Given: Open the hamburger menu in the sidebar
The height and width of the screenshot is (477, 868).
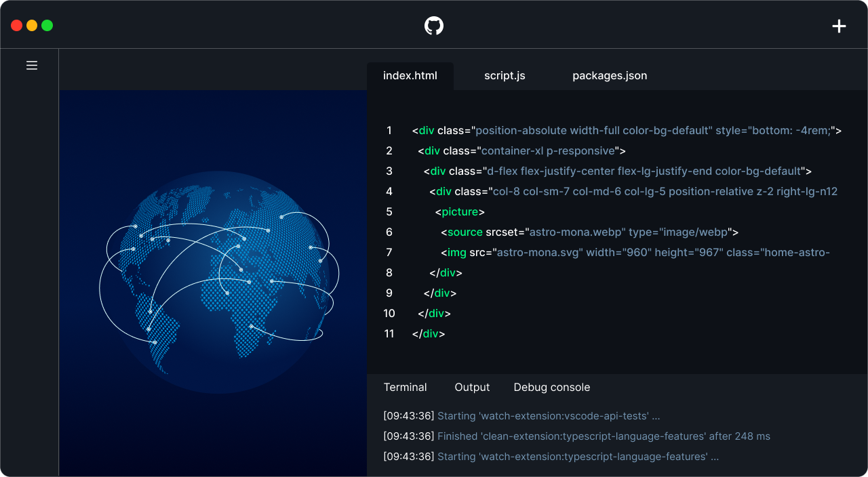Looking at the screenshot, I should [32, 66].
